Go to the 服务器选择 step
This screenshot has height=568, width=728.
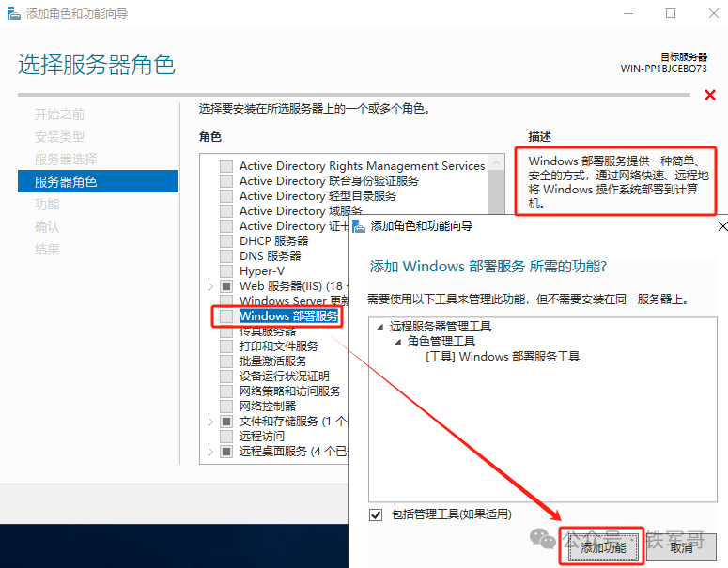(x=66, y=160)
